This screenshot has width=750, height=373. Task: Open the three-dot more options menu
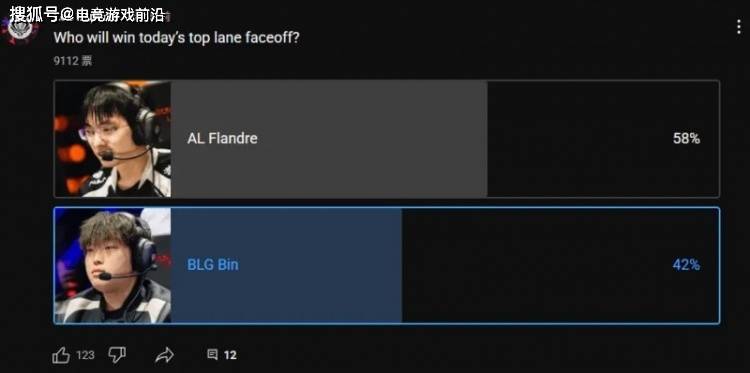(x=739, y=27)
